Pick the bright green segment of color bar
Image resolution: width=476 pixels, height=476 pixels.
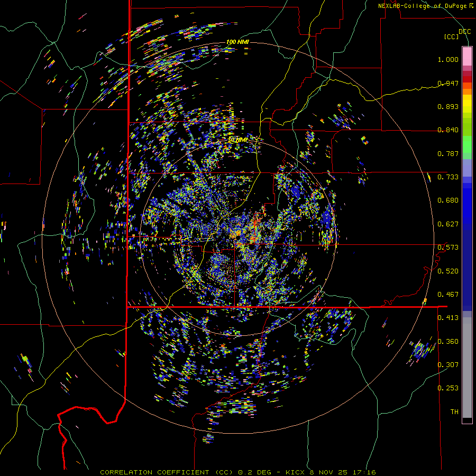point(467,144)
